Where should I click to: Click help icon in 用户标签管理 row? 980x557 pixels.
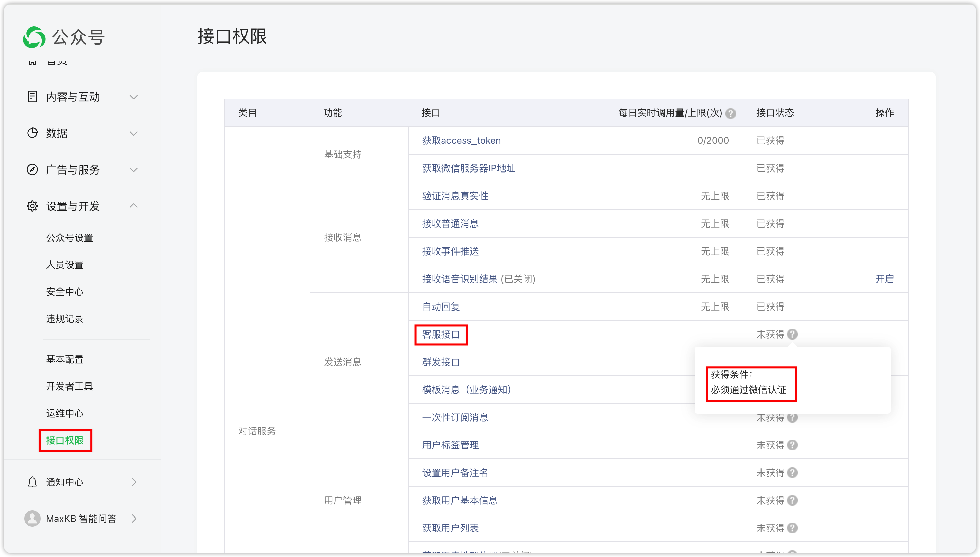point(793,445)
